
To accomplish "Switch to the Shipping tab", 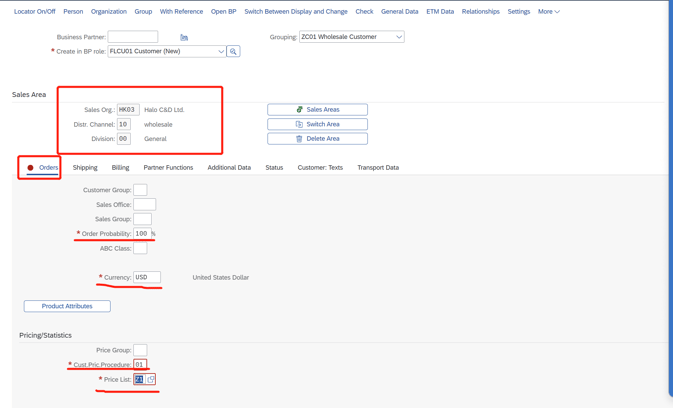I will pyautogui.click(x=85, y=168).
